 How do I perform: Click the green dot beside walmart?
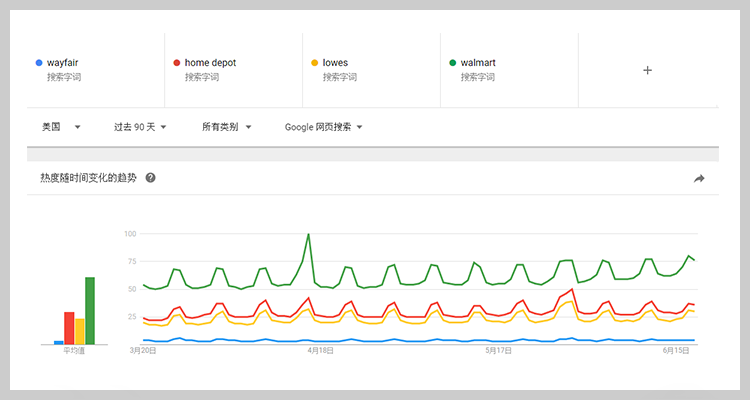point(452,63)
